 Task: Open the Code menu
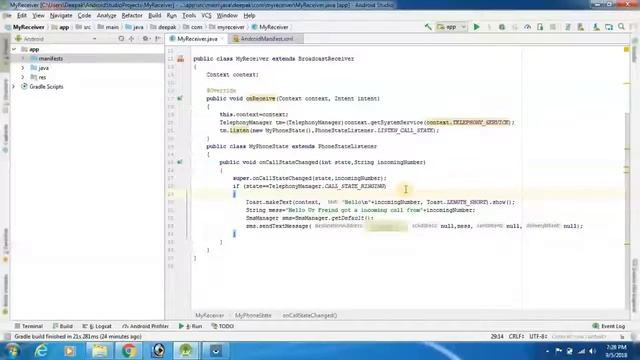click(x=84, y=16)
